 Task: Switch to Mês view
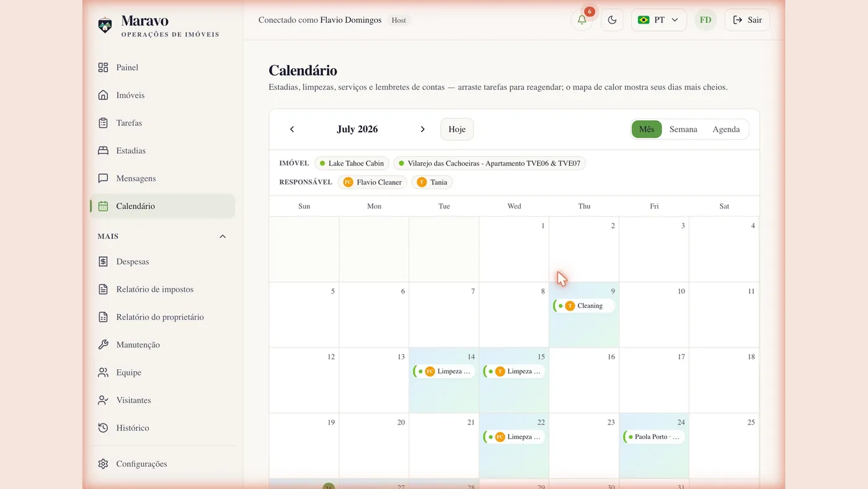[x=647, y=129]
